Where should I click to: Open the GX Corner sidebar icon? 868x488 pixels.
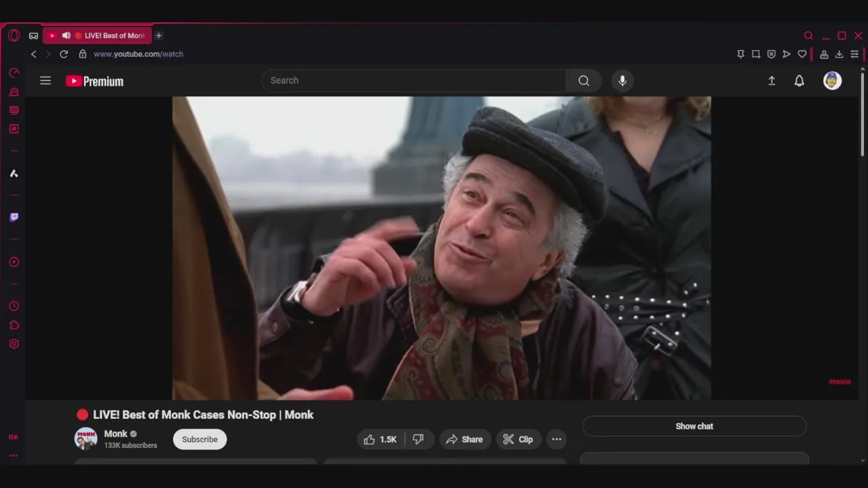coord(14,110)
